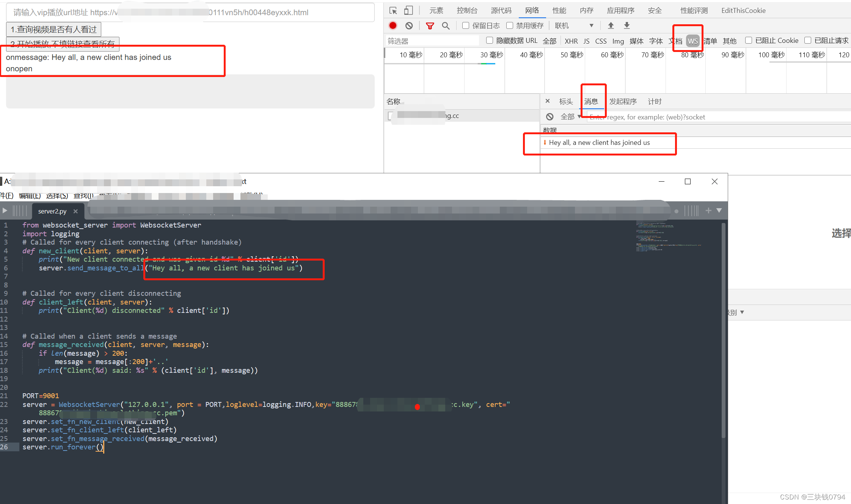Open the EditThisCookie tab

click(x=743, y=11)
